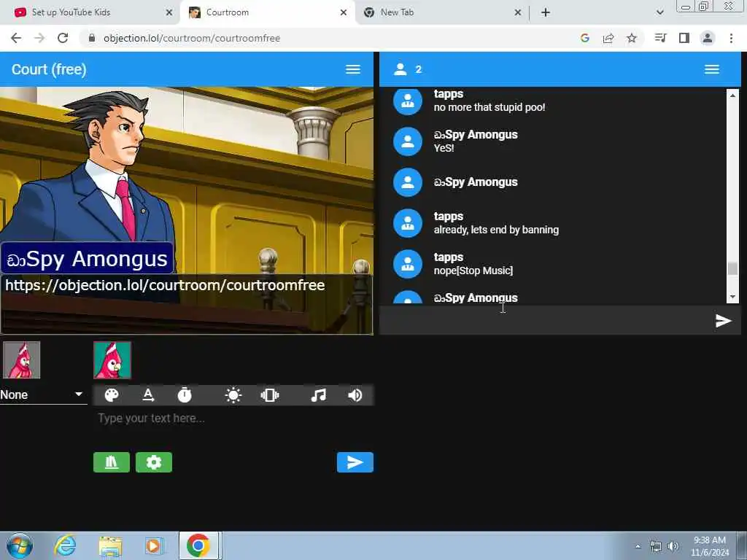Open a new browser tab with plus
This screenshot has height=560, width=747.
tap(546, 12)
